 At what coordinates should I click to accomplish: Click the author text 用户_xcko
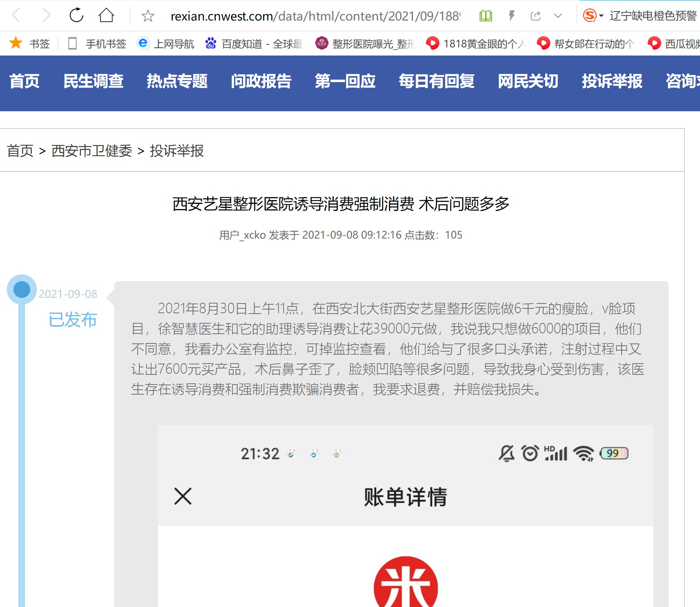[243, 235]
